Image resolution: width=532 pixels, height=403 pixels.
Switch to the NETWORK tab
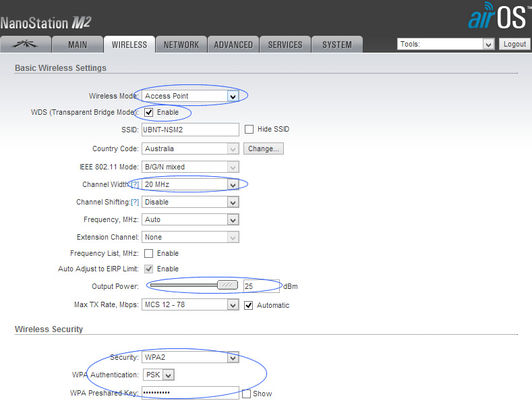(181, 45)
